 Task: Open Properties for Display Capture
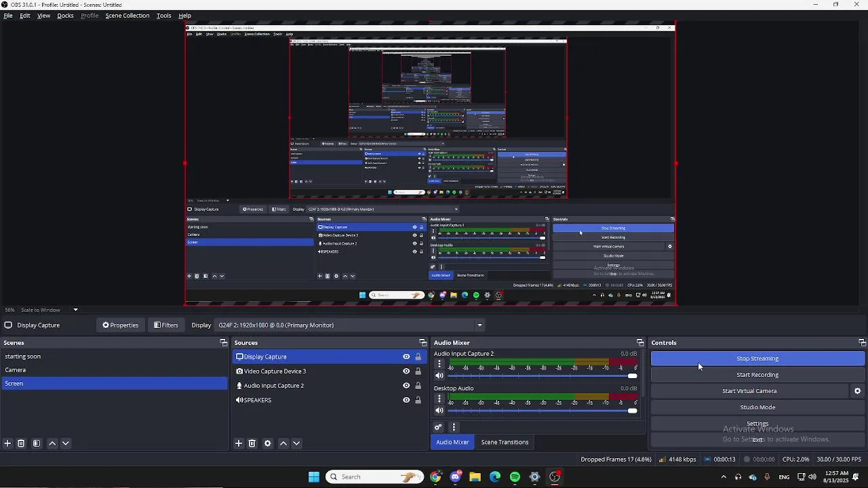(x=121, y=325)
